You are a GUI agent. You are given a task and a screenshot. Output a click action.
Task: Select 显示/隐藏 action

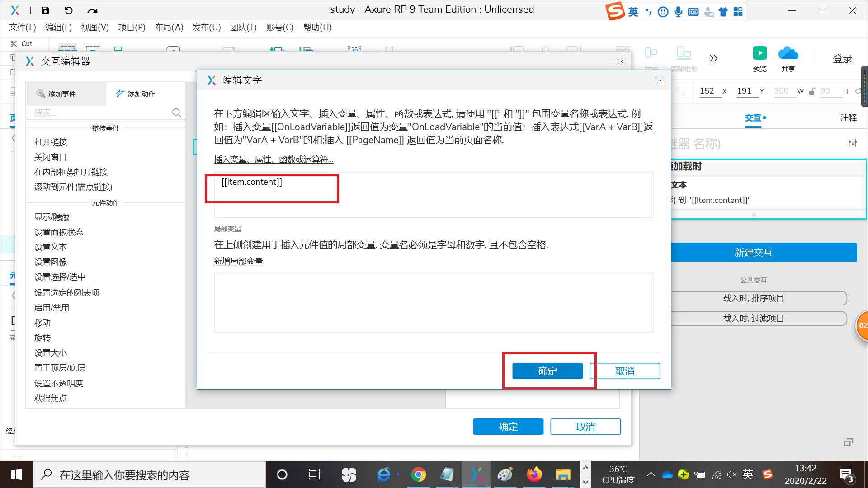(52, 217)
